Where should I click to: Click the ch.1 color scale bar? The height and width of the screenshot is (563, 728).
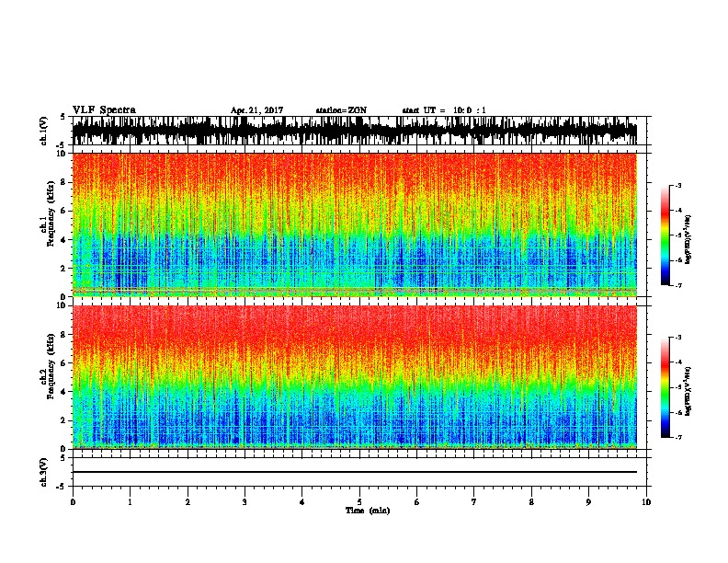[665, 236]
